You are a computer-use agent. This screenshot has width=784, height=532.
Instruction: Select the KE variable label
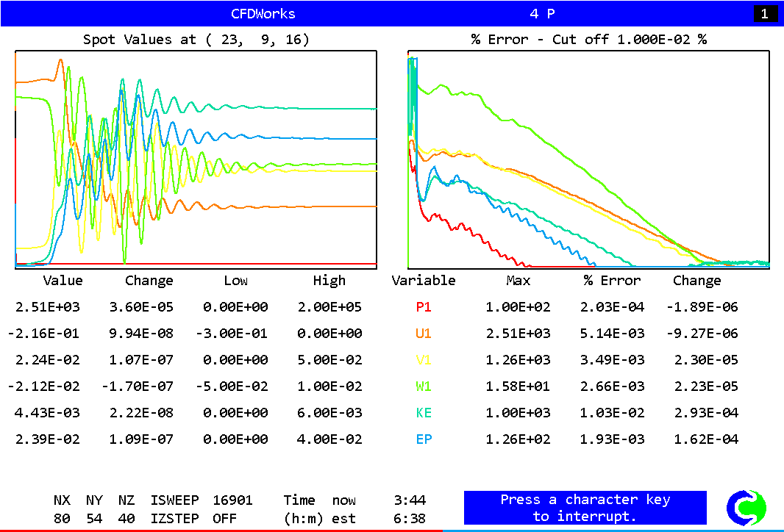424,413
